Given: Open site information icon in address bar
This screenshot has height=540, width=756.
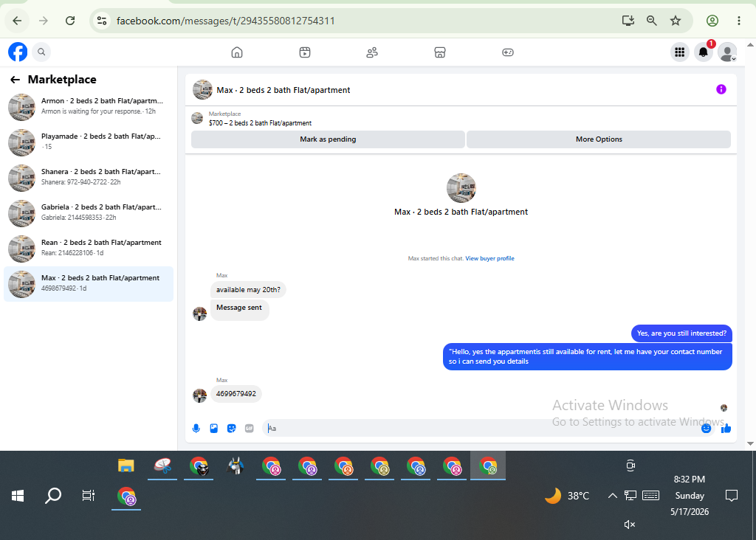Looking at the screenshot, I should [102, 21].
